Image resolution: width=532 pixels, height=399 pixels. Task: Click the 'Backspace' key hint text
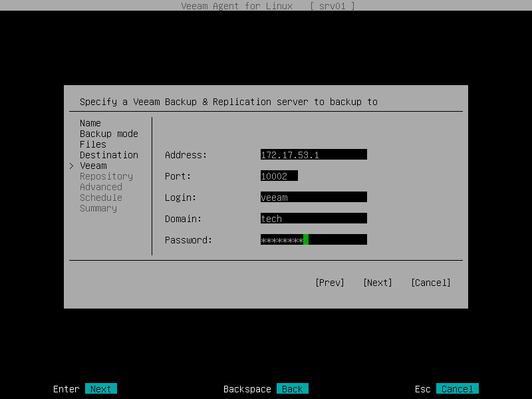coord(247,389)
